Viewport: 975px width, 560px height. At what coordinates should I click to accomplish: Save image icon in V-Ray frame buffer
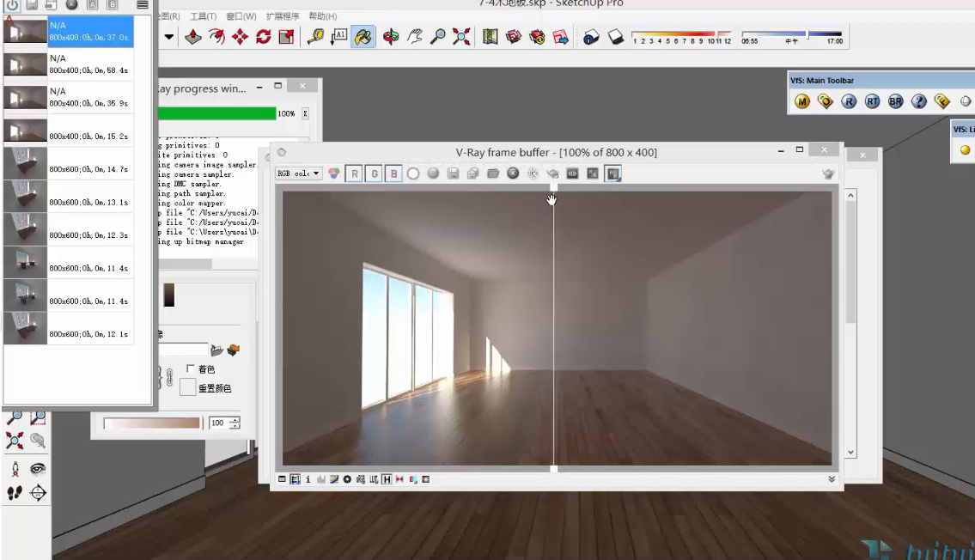tap(452, 173)
